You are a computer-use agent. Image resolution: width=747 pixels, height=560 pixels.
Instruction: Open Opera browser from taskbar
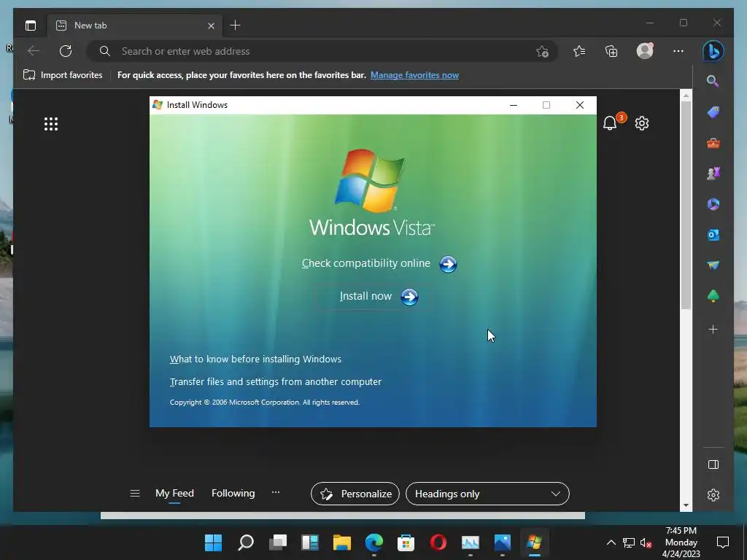[x=438, y=542]
